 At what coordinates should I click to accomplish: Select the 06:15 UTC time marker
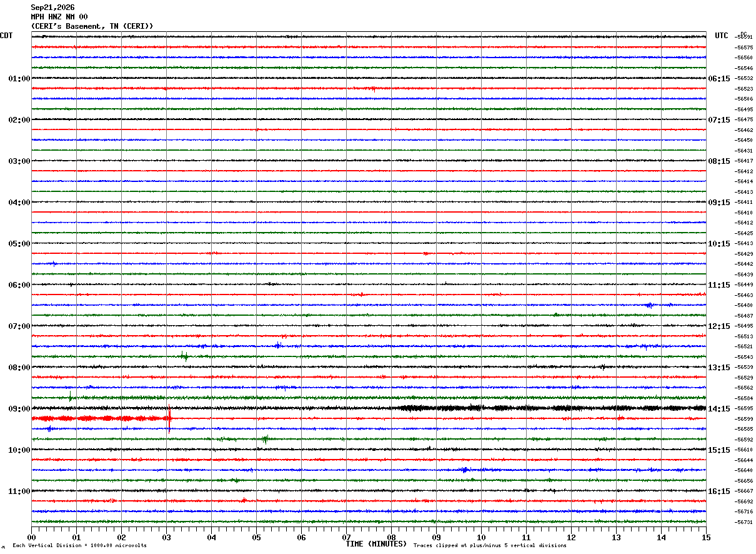click(x=719, y=79)
